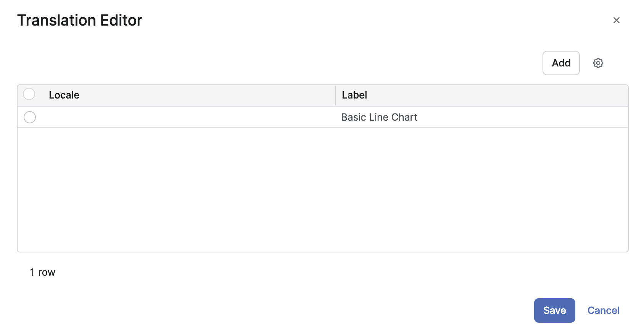Click the empty table area below the row
Image resolution: width=644 pixels, height=333 pixels.
click(x=322, y=189)
